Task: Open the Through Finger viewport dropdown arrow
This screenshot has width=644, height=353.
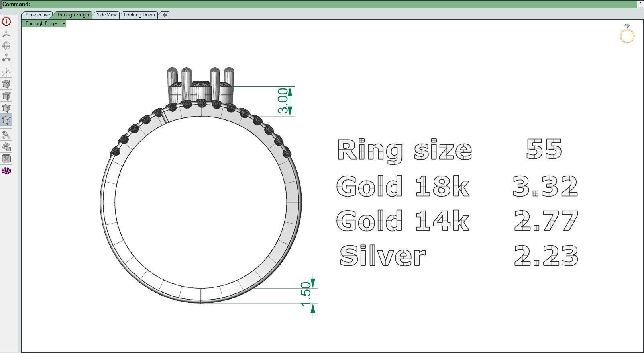Action: click(x=63, y=23)
